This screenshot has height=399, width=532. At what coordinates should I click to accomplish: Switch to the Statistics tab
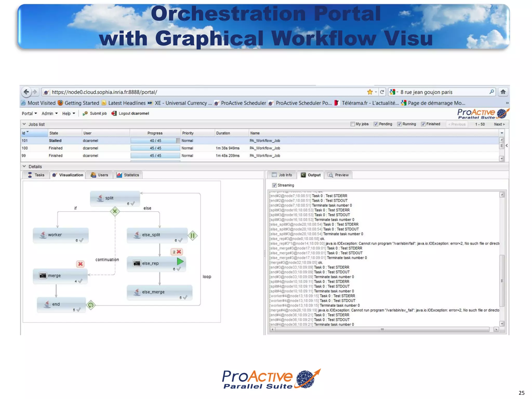click(x=128, y=175)
